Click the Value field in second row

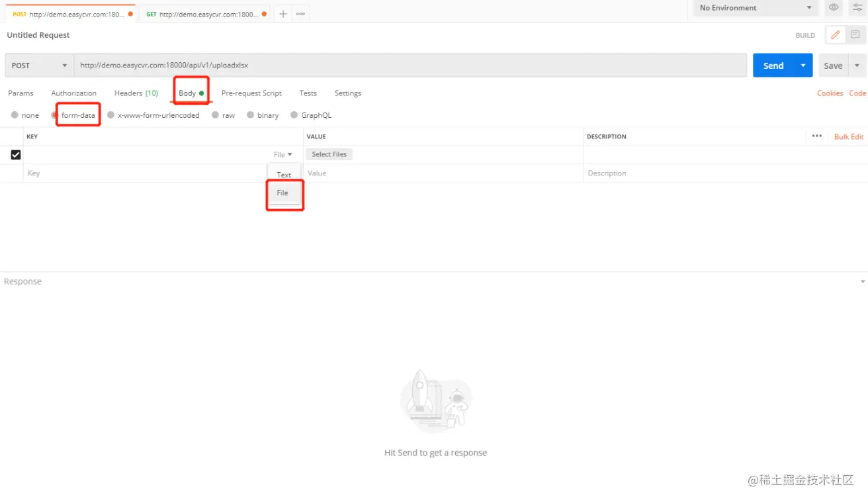443,173
